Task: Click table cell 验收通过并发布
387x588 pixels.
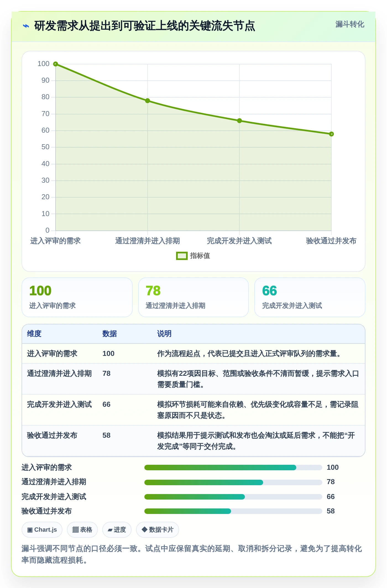Action: pyautogui.click(x=52, y=435)
